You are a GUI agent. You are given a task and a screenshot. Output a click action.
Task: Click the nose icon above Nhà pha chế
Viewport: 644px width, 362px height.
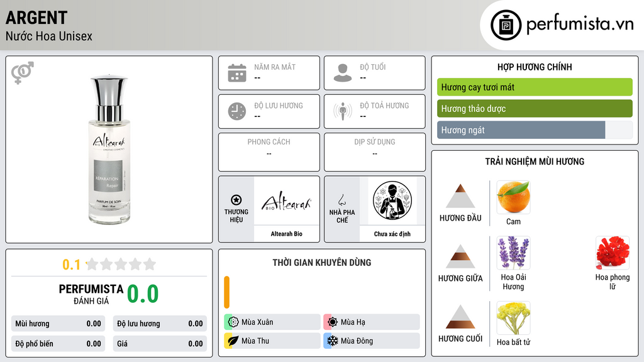[341, 200]
